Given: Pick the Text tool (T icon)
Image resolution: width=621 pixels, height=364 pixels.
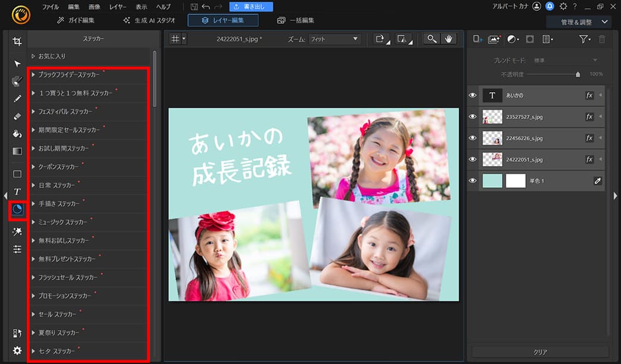Looking at the screenshot, I should (x=17, y=192).
